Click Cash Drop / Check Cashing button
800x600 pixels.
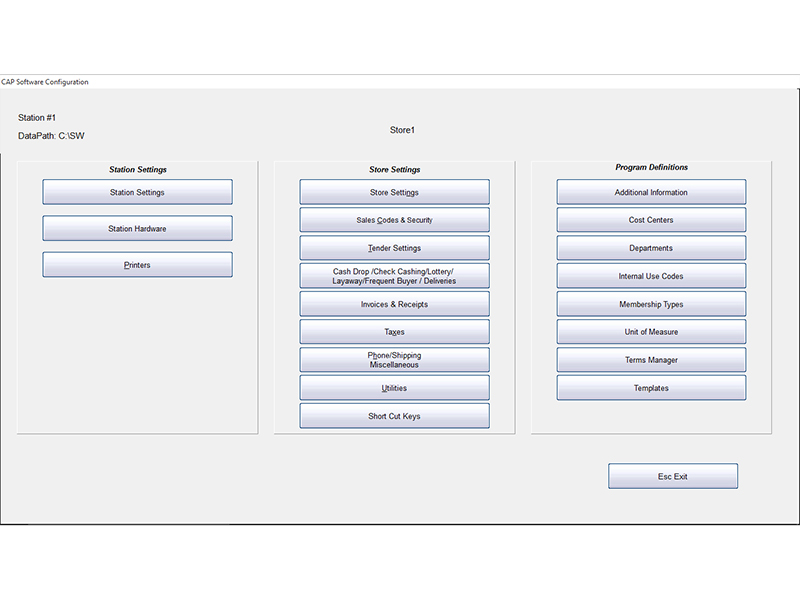pos(394,276)
